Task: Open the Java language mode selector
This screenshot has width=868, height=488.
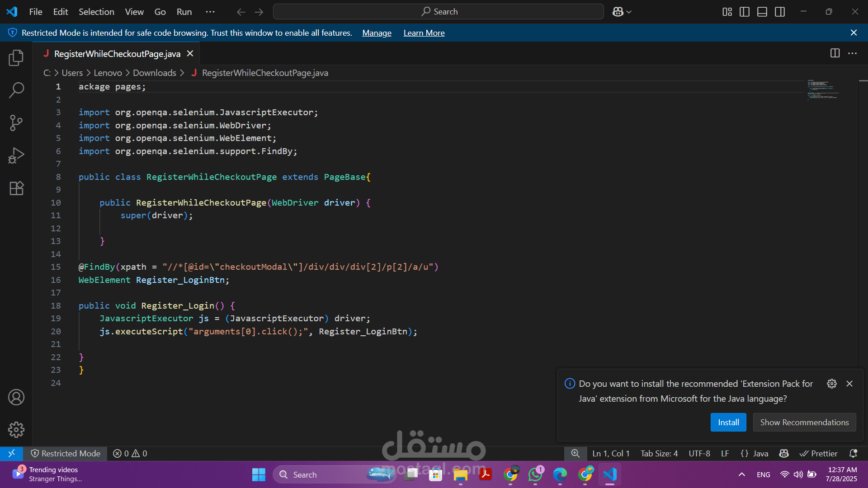Action: tap(760, 453)
